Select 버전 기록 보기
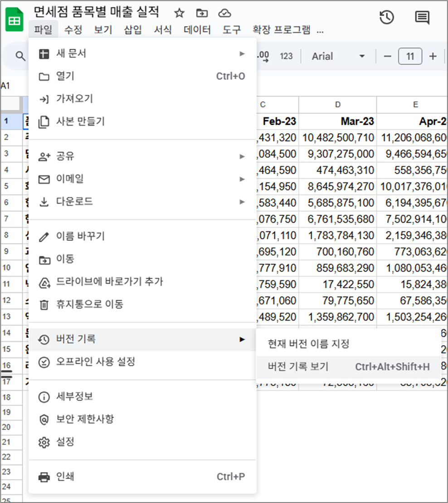 (x=348, y=366)
